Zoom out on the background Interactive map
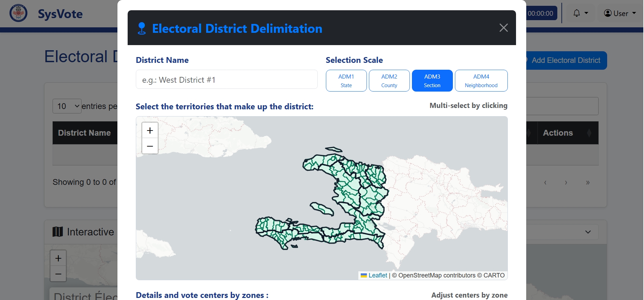Viewport: 644px width, 300px height. tap(58, 274)
